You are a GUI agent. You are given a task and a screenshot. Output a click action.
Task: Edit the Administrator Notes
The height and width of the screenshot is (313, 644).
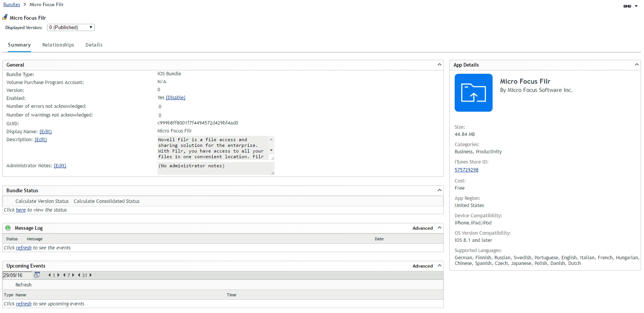[60, 166]
